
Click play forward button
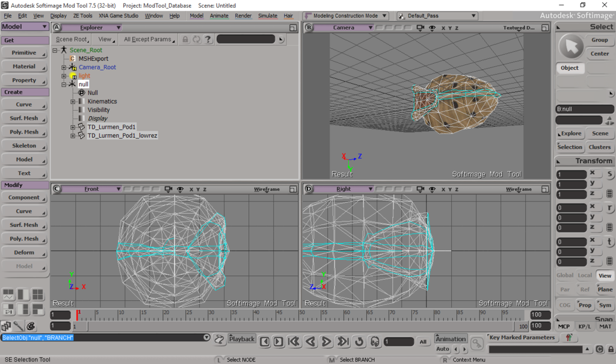(326, 342)
